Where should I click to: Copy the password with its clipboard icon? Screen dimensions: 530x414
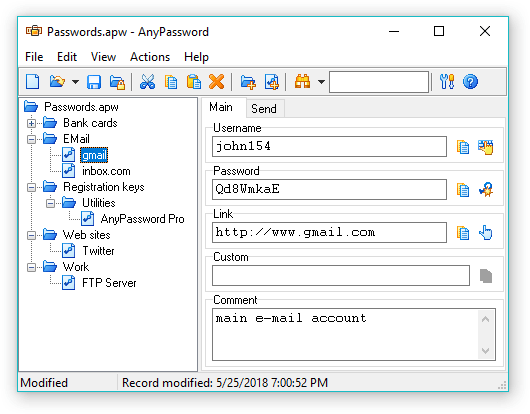click(463, 190)
